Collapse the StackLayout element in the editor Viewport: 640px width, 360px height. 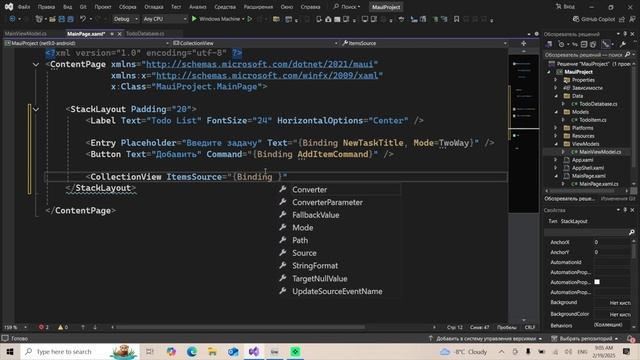36,109
